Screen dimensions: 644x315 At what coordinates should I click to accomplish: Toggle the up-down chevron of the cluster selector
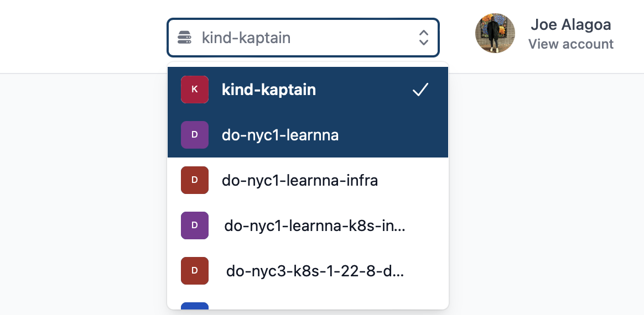click(423, 38)
